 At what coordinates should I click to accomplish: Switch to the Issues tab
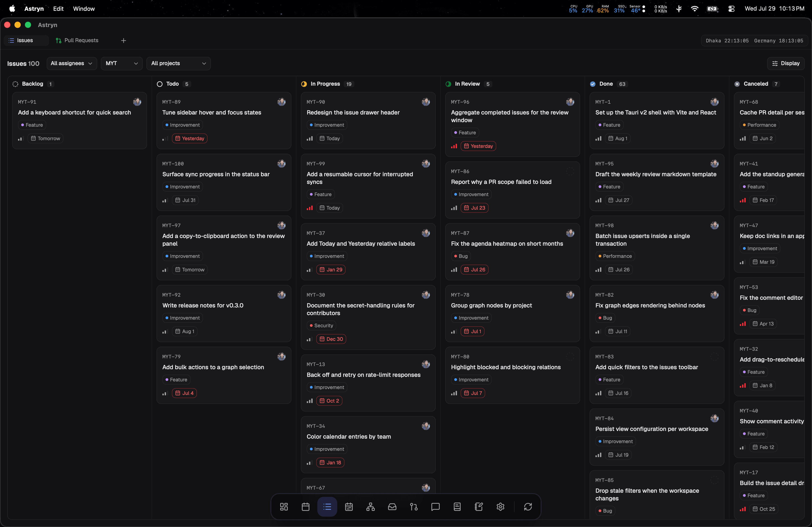[x=26, y=41]
